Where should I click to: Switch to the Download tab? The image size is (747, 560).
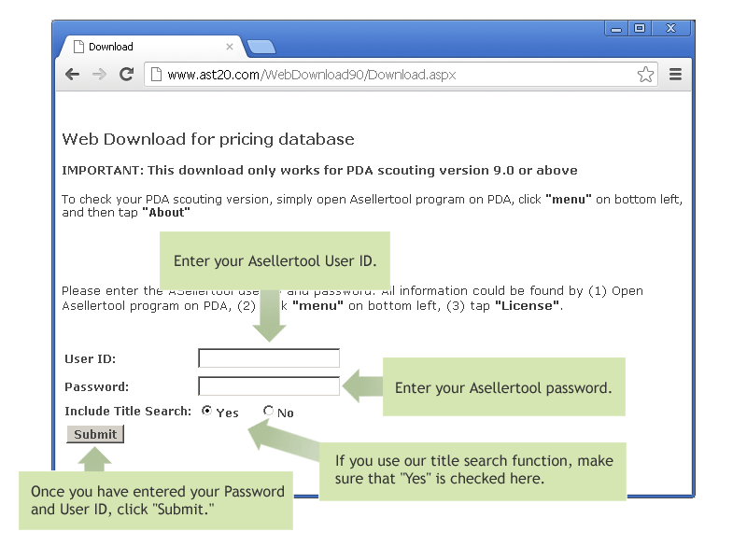pyautogui.click(x=152, y=47)
